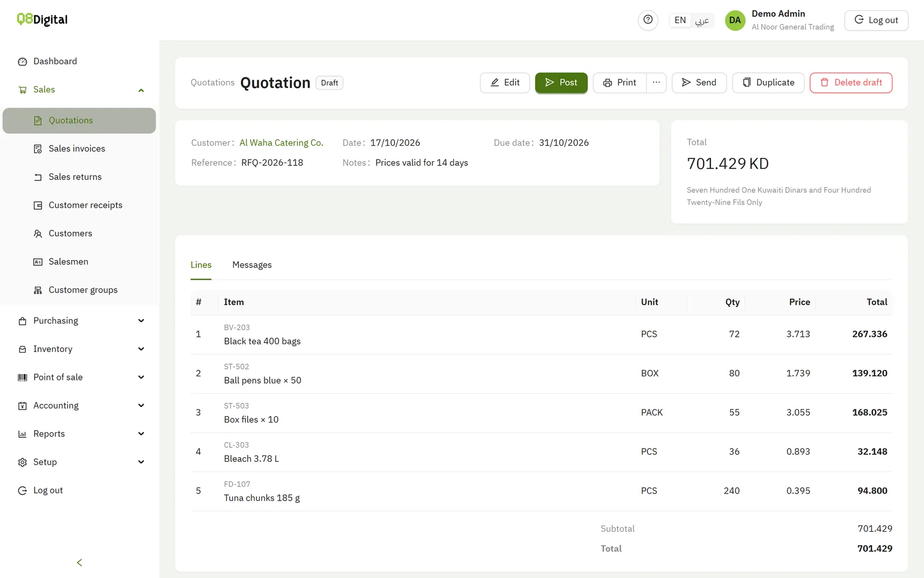Open the help question mark icon
924x578 pixels.
(648, 20)
